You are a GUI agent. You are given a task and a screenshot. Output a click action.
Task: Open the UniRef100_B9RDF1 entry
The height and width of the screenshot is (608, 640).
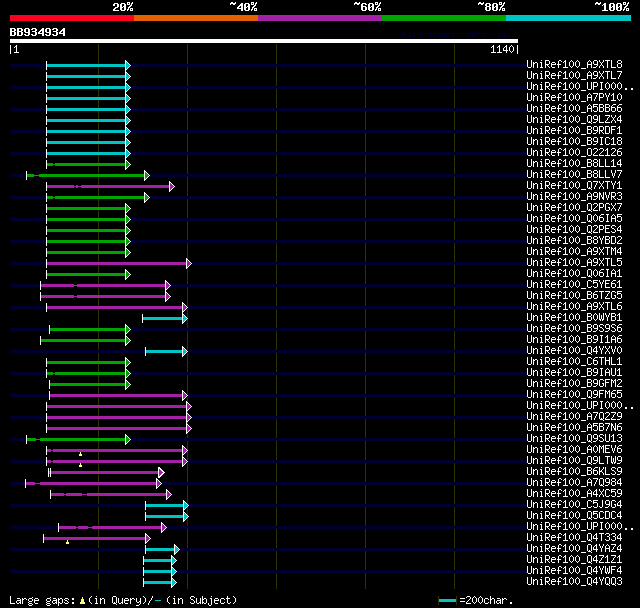tap(574, 131)
